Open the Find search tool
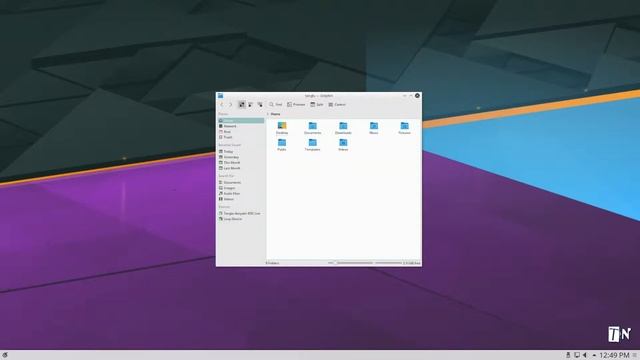Viewport: 640px width, 360px height. click(x=276, y=105)
